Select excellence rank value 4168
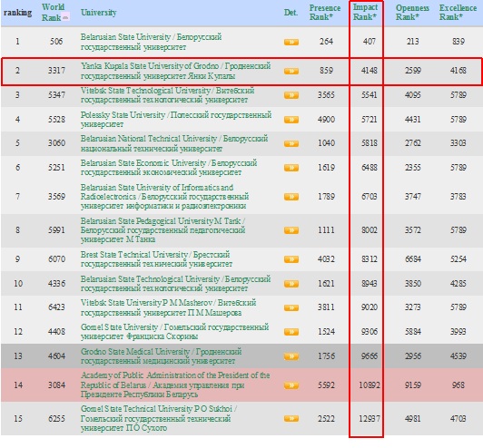483x448 pixels. tap(458, 71)
